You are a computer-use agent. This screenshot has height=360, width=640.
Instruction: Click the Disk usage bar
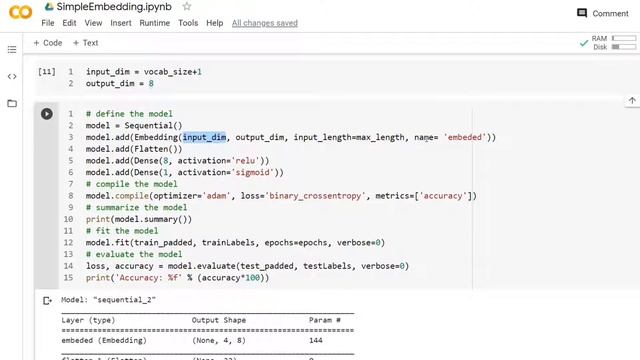tap(624, 47)
